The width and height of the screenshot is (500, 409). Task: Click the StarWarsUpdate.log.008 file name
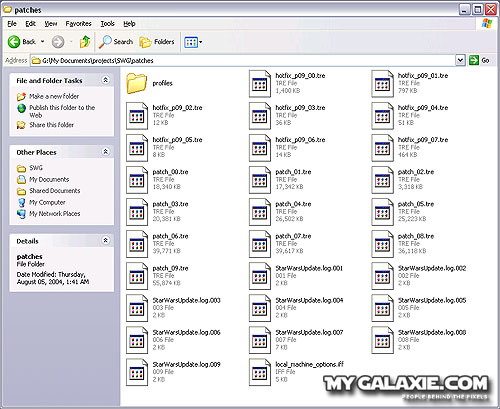432,332
